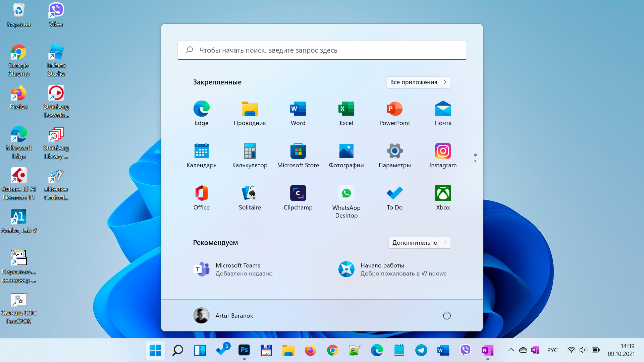Open recommended Microsoft Teams item
This screenshot has height=362, width=644.
[x=233, y=269]
